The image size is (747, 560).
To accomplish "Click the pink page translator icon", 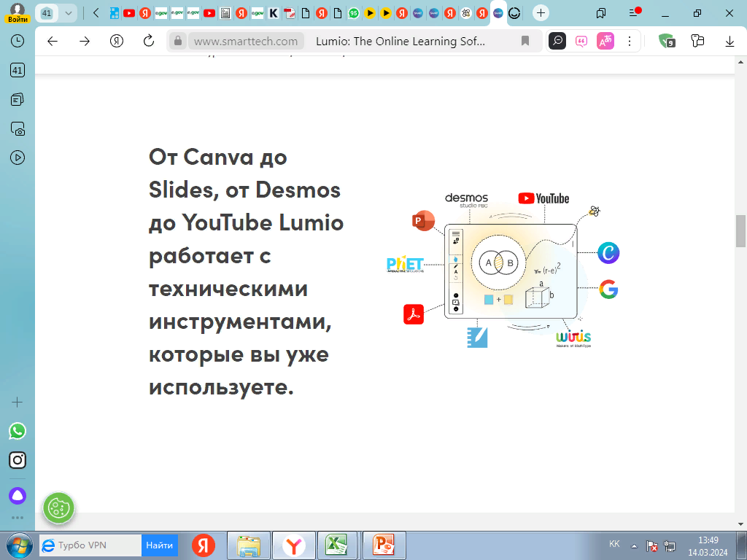I will tap(605, 42).
